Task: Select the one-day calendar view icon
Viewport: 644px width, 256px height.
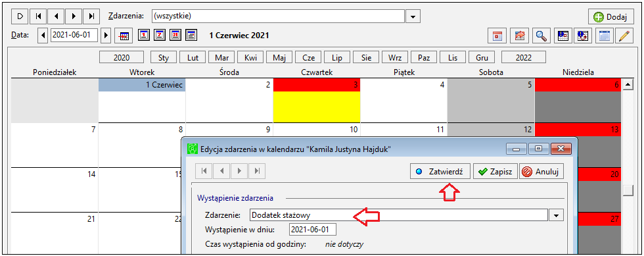Action: (x=144, y=35)
